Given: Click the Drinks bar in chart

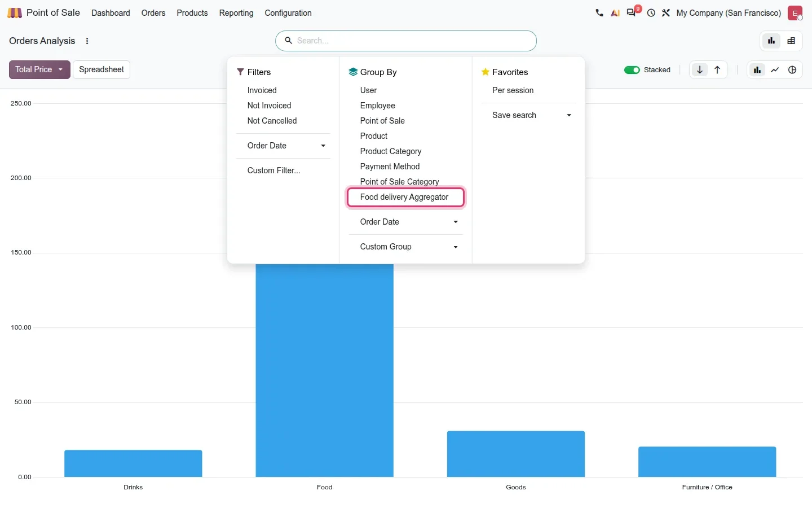Looking at the screenshot, I should [133, 463].
